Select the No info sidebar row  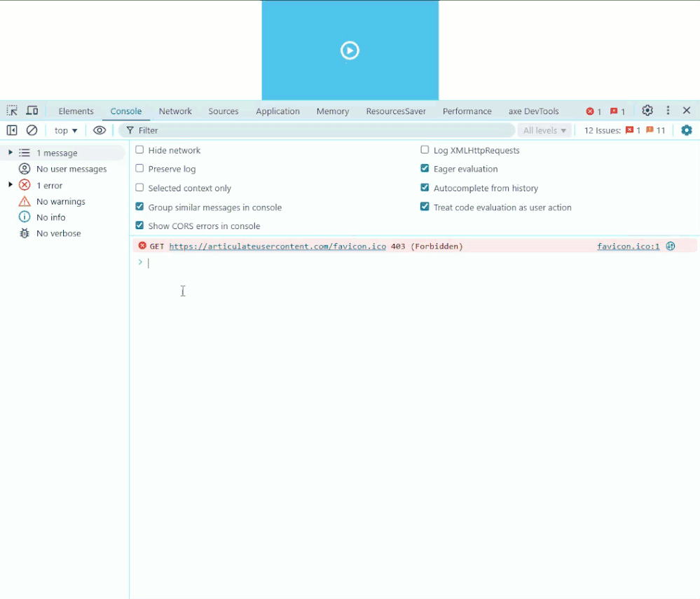62,217
